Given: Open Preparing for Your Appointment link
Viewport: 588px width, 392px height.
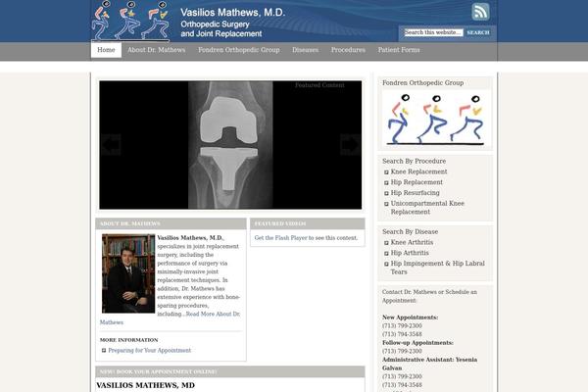Looking at the screenshot, I should click(x=149, y=350).
